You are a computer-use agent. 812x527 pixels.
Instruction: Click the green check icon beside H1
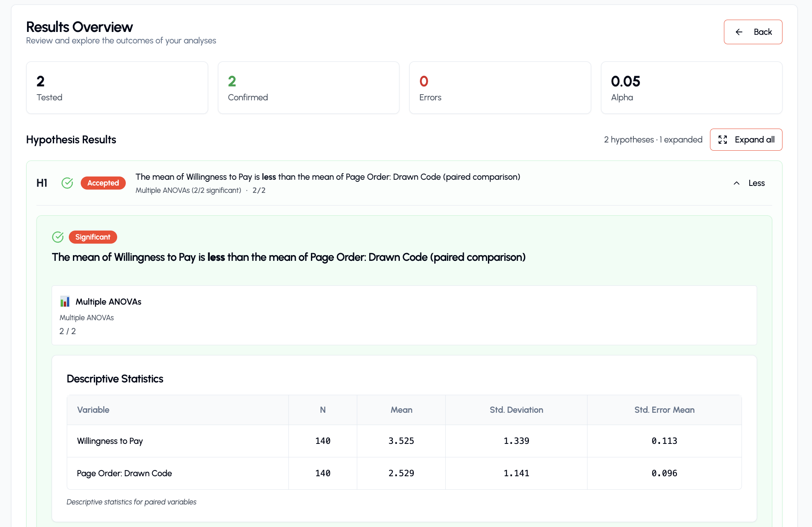[67, 183]
